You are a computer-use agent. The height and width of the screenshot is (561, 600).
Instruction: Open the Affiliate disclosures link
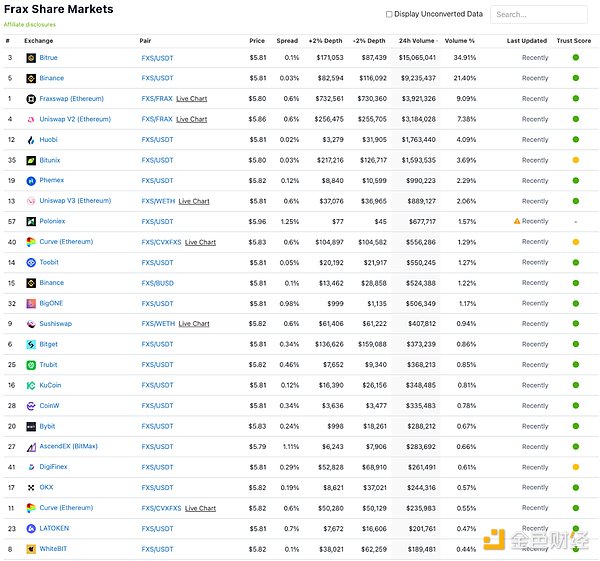(x=30, y=24)
